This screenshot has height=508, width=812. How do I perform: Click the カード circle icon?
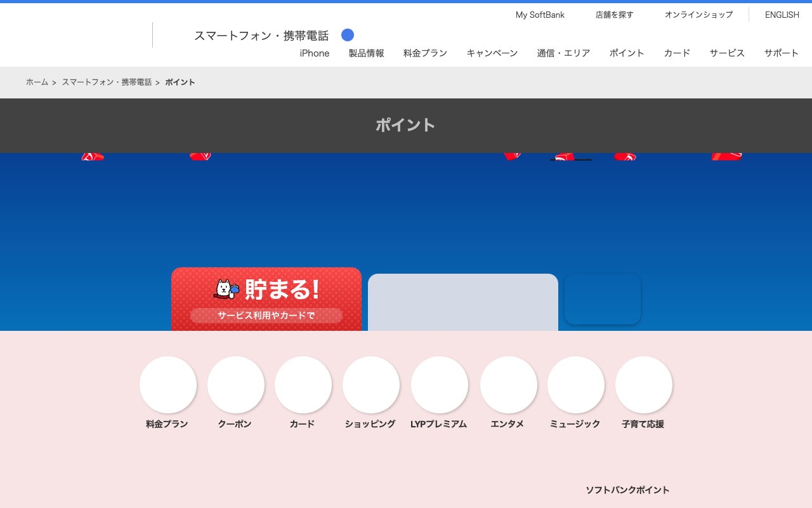coord(303,385)
